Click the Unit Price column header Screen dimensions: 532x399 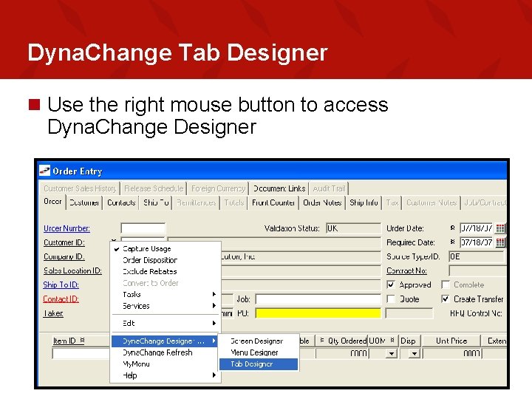451,341
